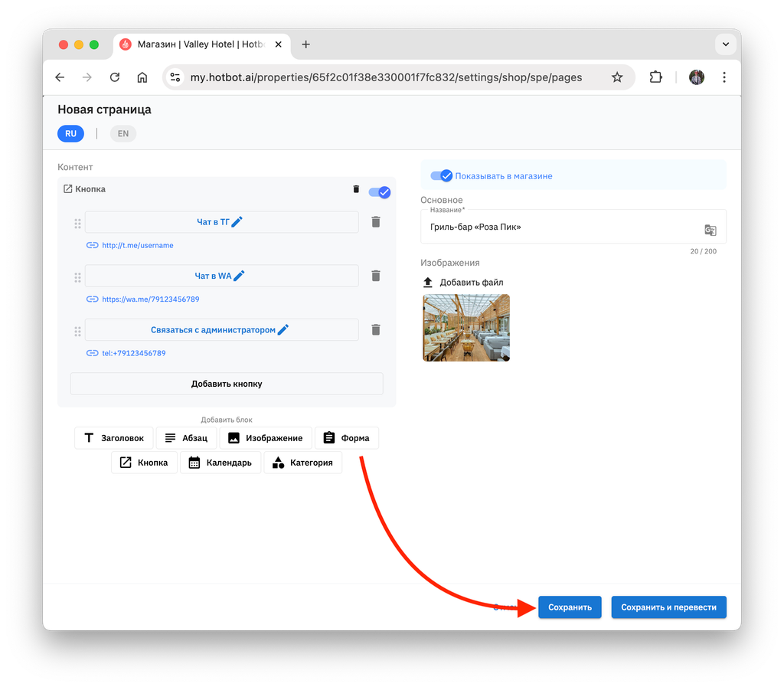Add a Заголовок block
Screen dimensions: 784x687
114,438
